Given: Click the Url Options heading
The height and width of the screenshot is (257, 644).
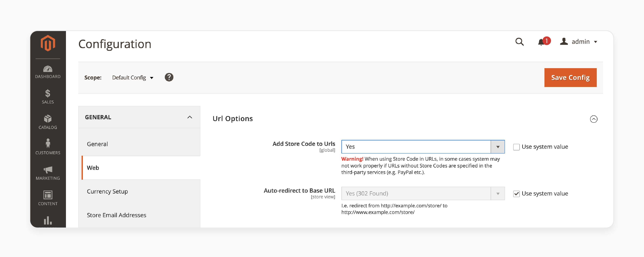Looking at the screenshot, I should [x=233, y=119].
